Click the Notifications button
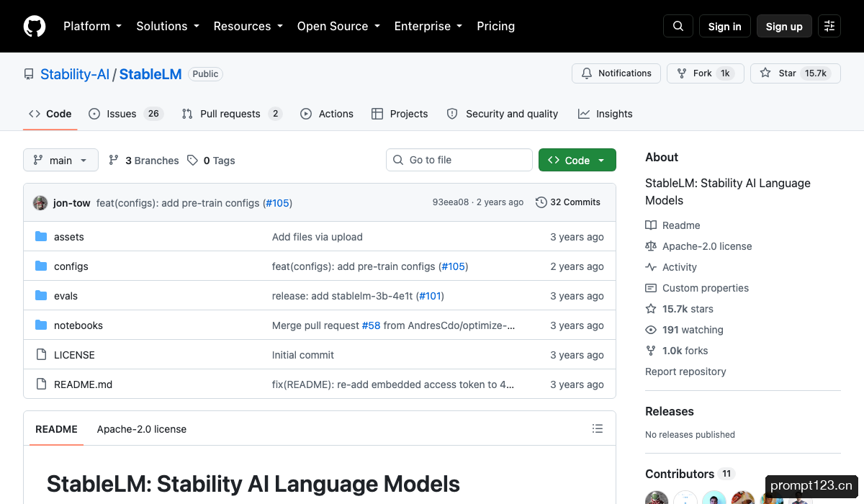 (x=616, y=73)
